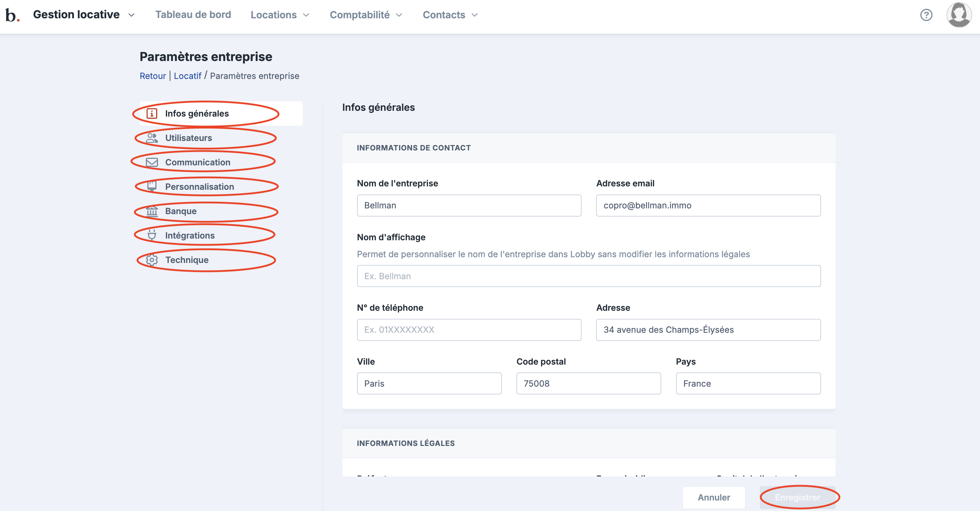The width and height of the screenshot is (980, 511).
Task: Click the Banque building icon
Action: coord(152,211)
